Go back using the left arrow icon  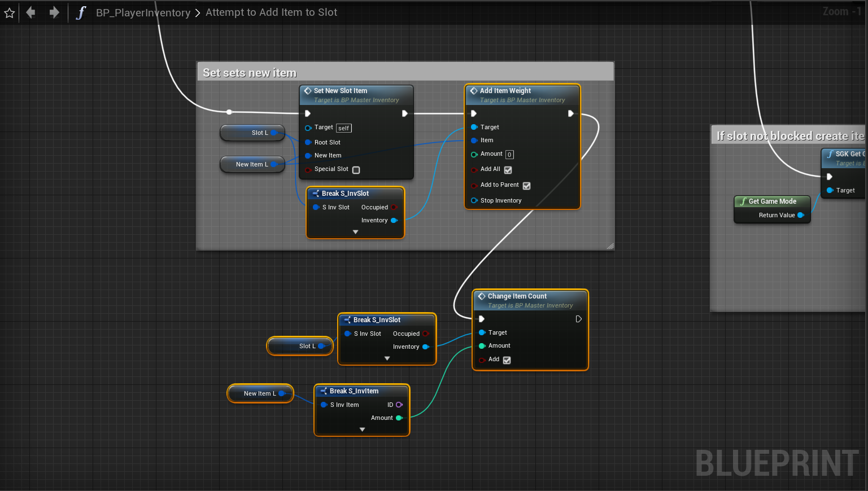(31, 12)
